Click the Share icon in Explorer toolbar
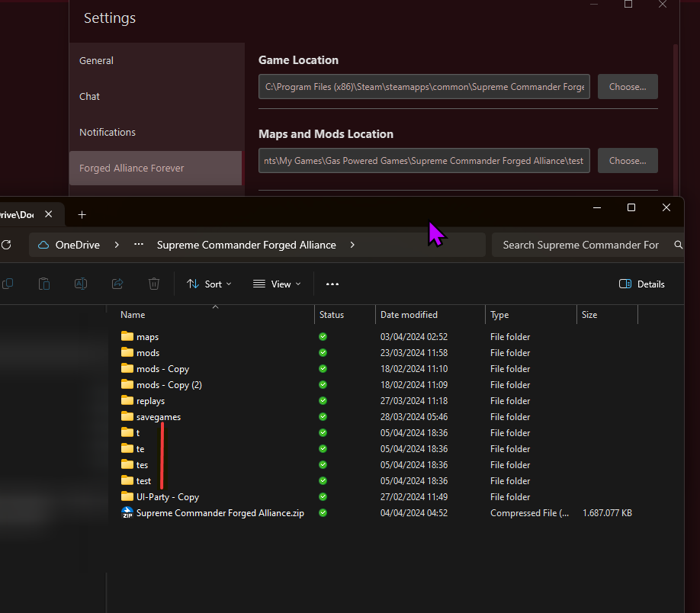This screenshot has height=613, width=700. 117,284
